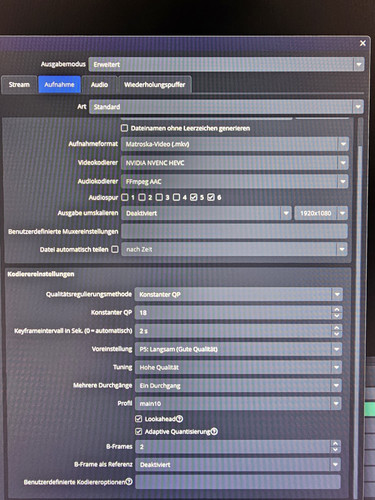This screenshot has height=500, width=375.
Task: Select the Aufnahme tab
Action: coord(59,85)
